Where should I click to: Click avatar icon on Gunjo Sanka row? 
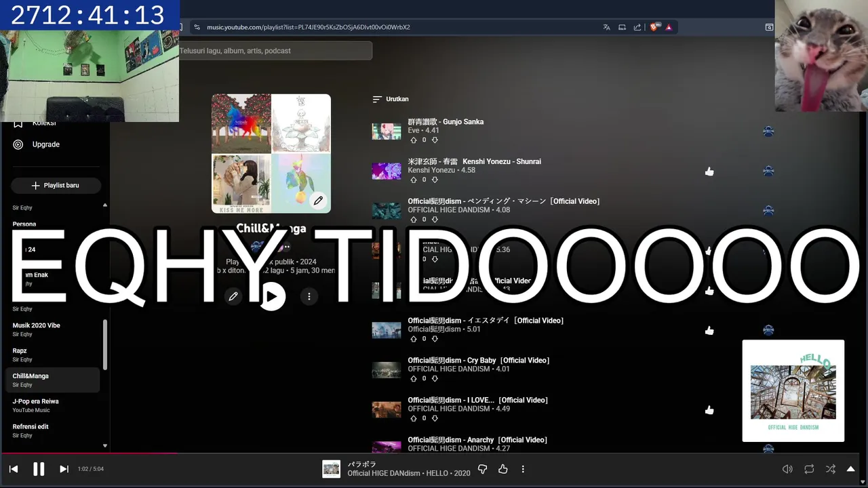coord(768,131)
